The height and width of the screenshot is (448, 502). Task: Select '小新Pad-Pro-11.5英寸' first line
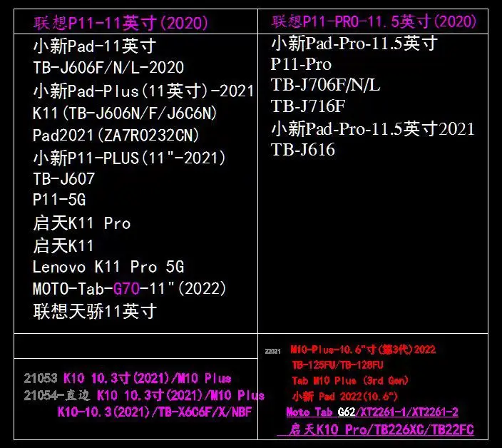point(354,43)
